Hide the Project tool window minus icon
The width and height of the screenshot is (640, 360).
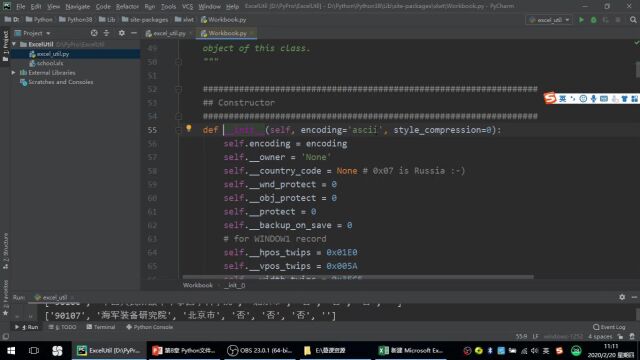tap(134, 33)
